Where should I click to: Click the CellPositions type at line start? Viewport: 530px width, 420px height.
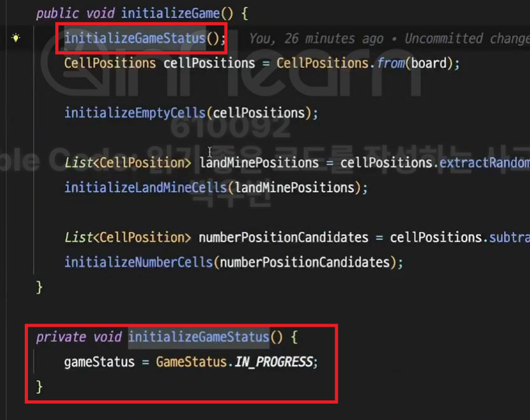tap(110, 63)
